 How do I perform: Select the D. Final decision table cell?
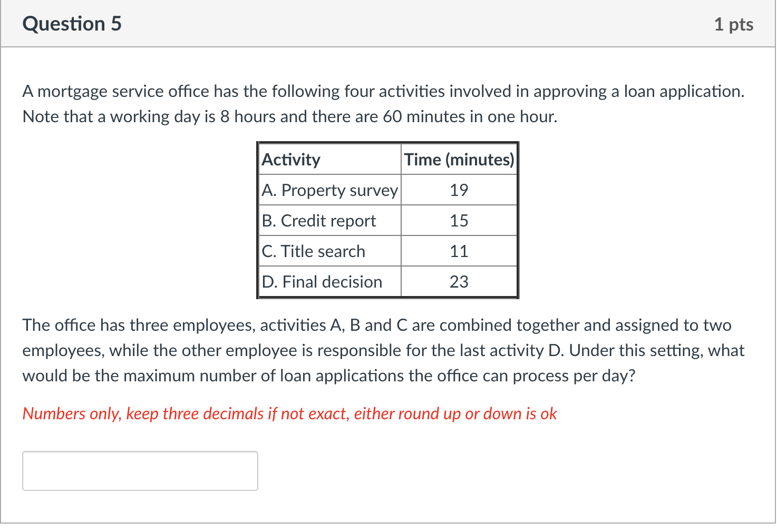[322, 281]
